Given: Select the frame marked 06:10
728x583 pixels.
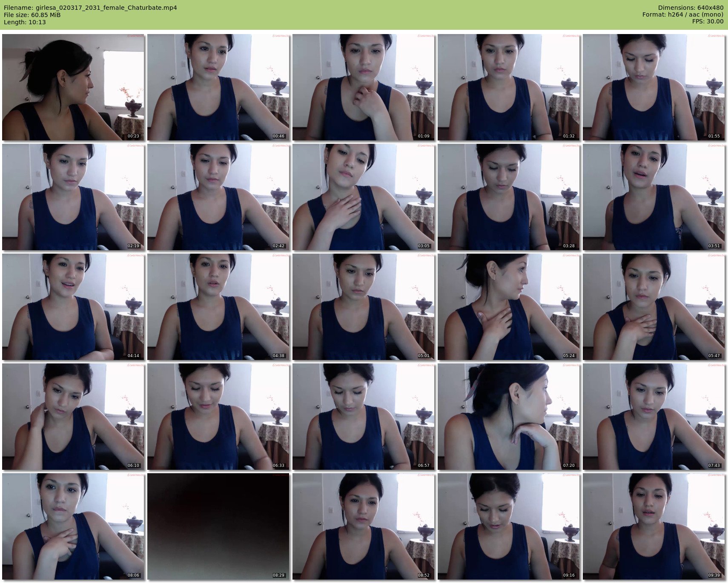Looking at the screenshot, I should [73, 417].
